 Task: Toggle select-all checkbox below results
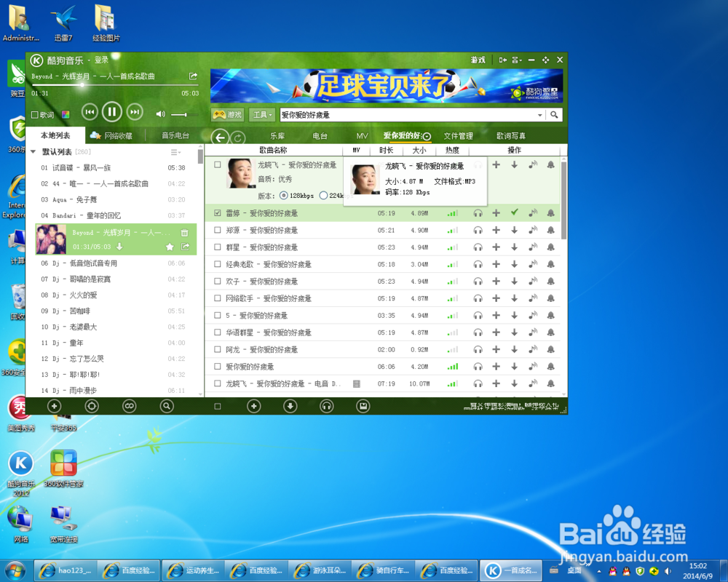click(217, 407)
